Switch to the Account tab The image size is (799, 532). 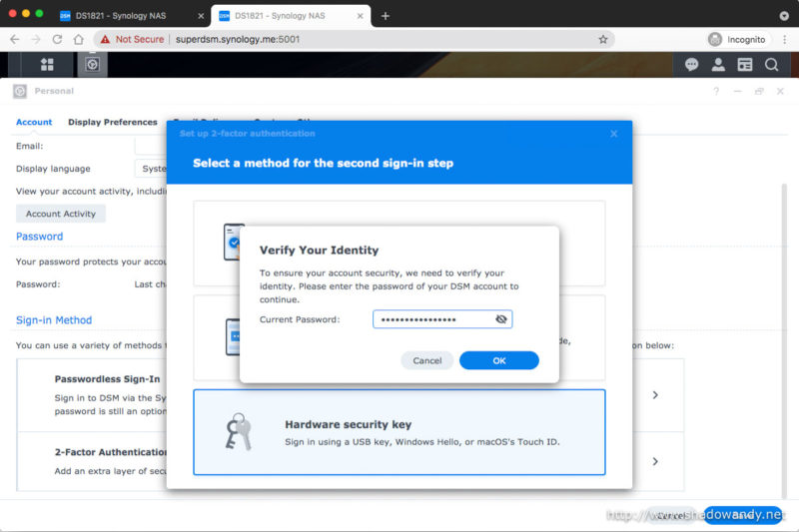[x=34, y=122]
